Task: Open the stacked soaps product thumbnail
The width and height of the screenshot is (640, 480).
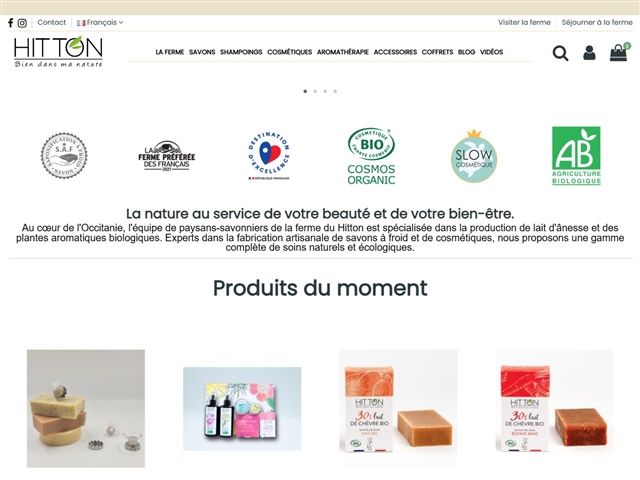Action: [86, 409]
